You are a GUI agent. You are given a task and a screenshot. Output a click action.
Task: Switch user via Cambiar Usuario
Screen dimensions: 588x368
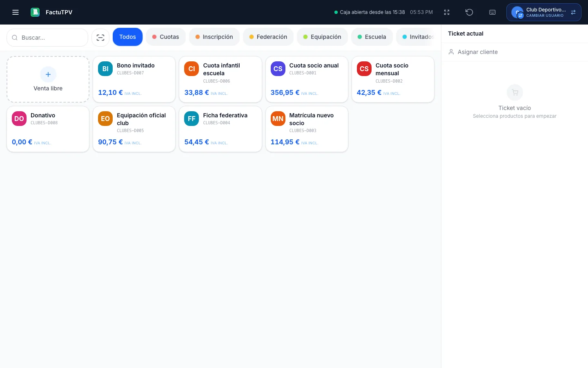point(543,12)
